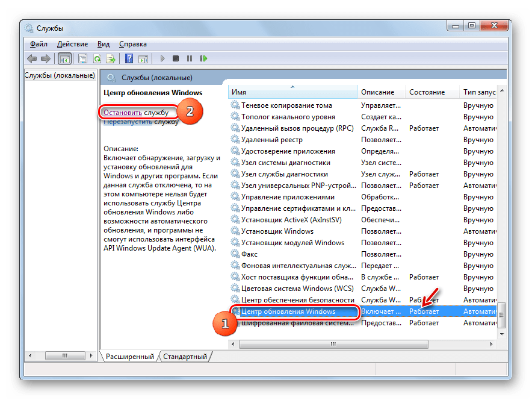The height and width of the screenshot is (400, 532).
Task: Minimize the Службы window
Action: [x=456, y=26]
